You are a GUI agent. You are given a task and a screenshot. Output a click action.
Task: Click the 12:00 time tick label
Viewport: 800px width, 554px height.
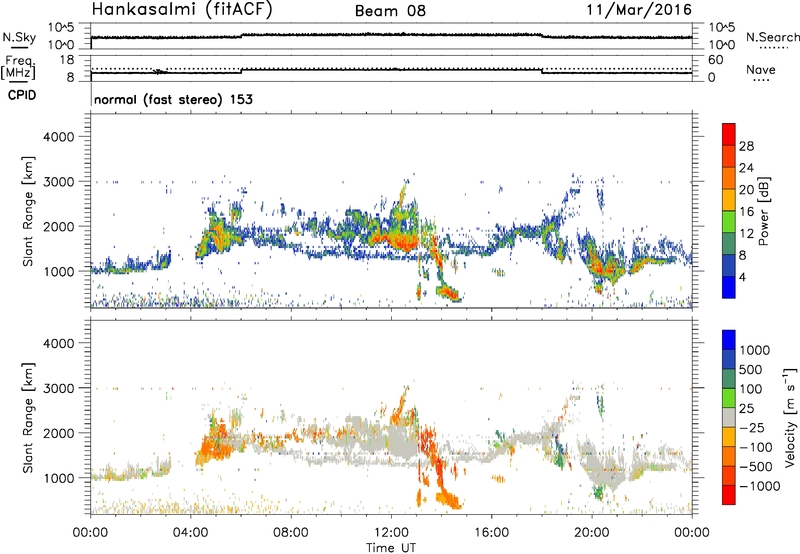391,533
